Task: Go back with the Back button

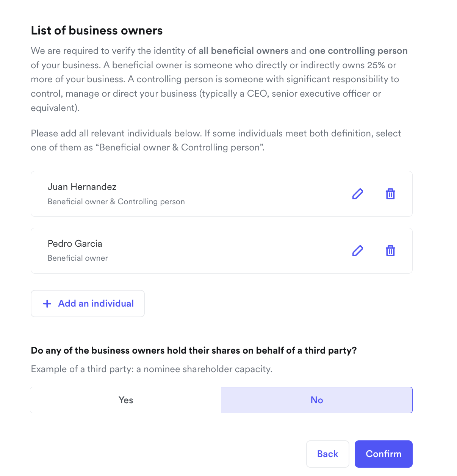Action: pos(327,454)
